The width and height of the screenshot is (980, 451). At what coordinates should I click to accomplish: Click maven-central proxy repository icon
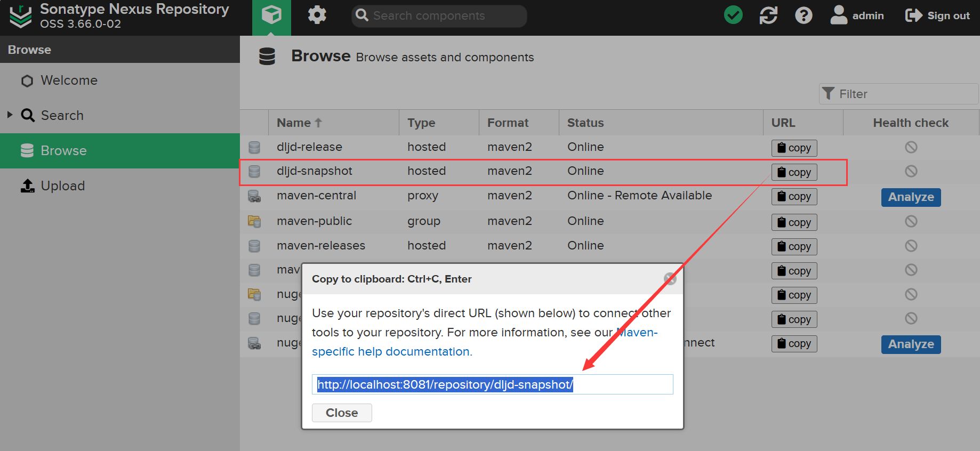coord(254,196)
